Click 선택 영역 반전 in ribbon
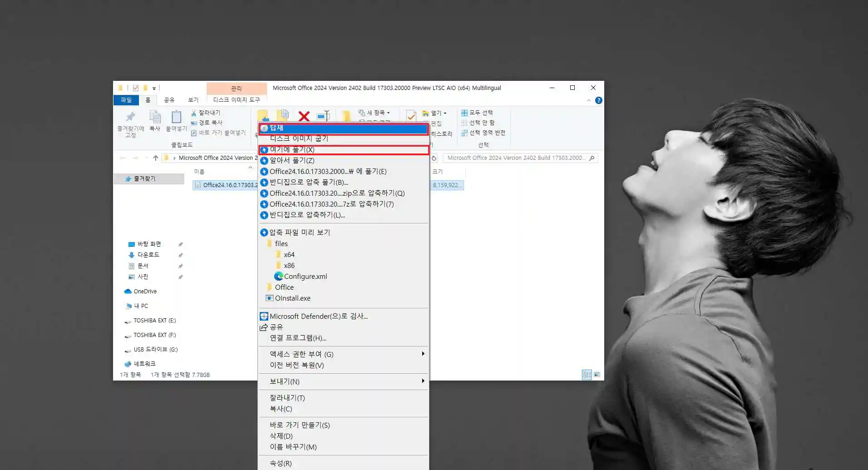This screenshot has width=868, height=470. (483, 133)
